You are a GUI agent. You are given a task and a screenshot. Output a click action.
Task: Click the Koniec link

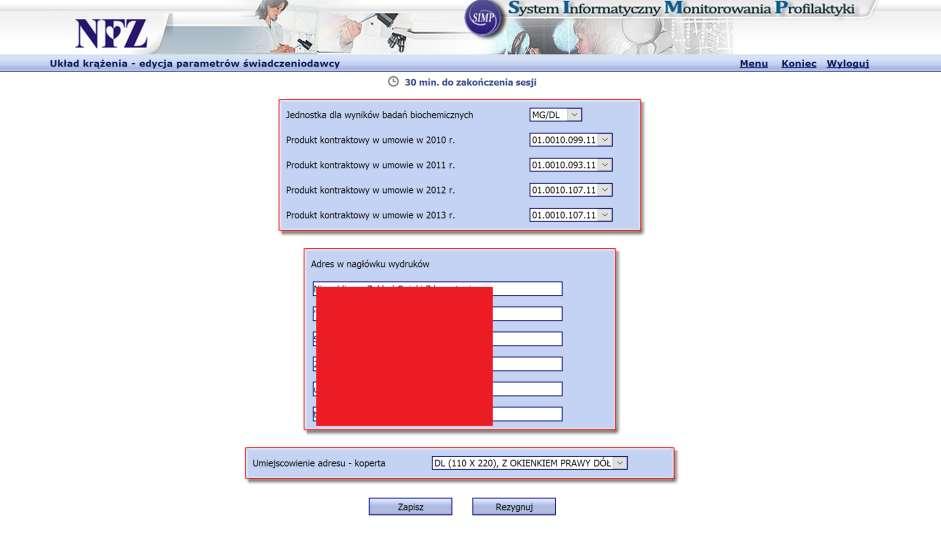(x=798, y=63)
